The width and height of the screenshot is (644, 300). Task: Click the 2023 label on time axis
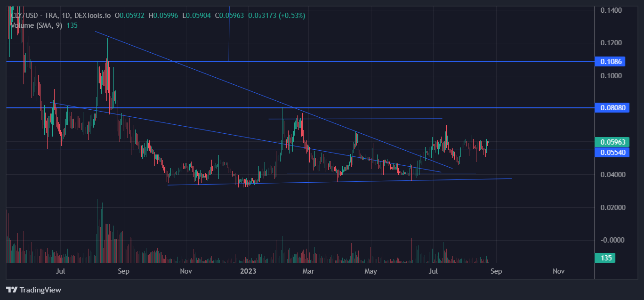[x=248, y=271]
